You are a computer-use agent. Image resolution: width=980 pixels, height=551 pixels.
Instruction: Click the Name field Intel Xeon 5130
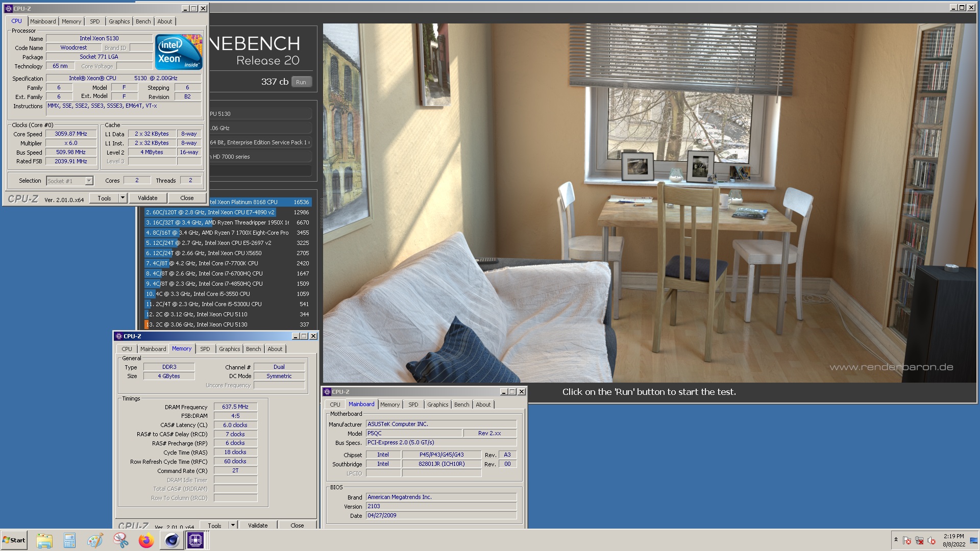tap(99, 38)
